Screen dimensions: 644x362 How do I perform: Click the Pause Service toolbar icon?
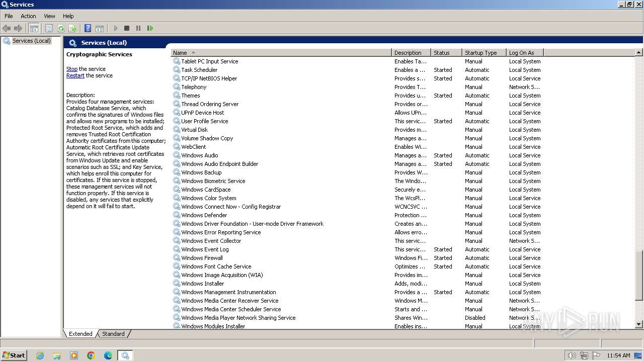(138, 28)
